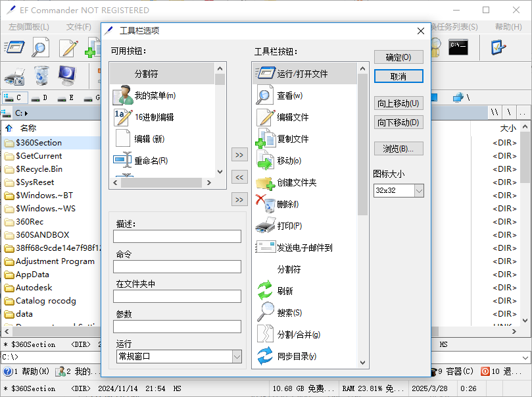
Task: Select the 查看(w) magnifier item
Action: (x=304, y=95)
